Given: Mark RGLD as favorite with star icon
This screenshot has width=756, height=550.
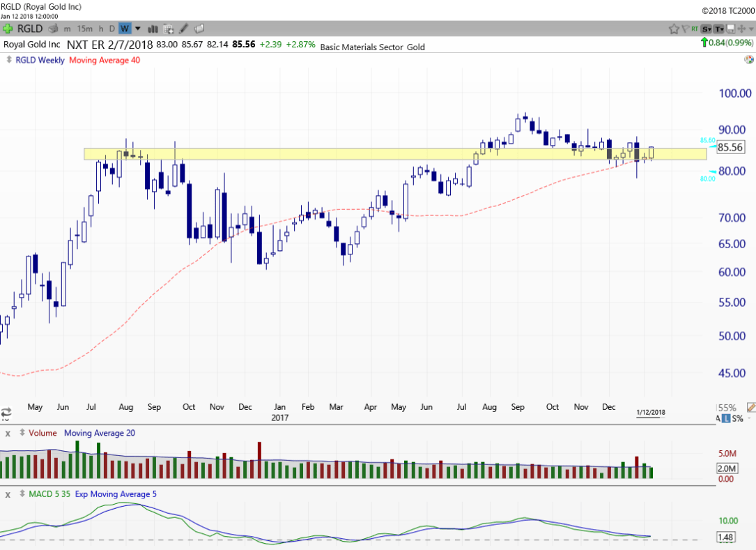Looking at the screenshot, I should pos(674,29).
